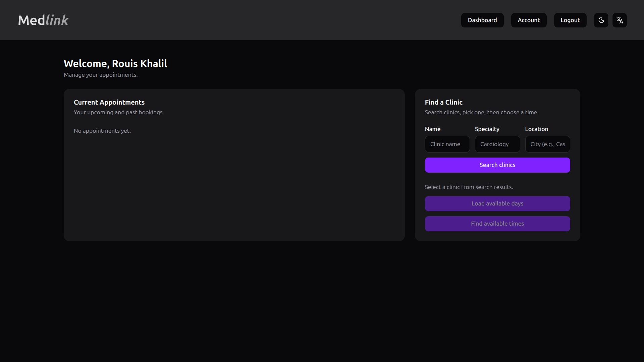Click Find available times button
The image size is (644, 362).
click(x=497, y=224)
